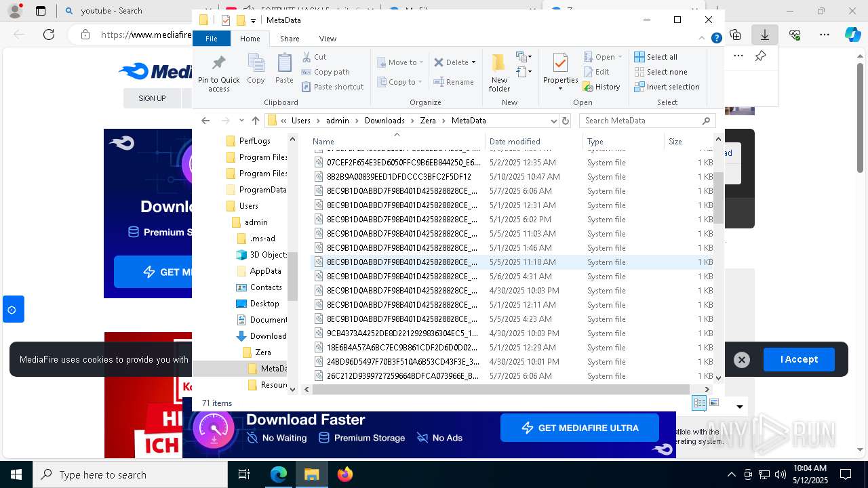Image resolution: width=868 pixels, height=488 pixels.
Task: Select Users folder in navigation tree
Action: click(x=248, y=206)
